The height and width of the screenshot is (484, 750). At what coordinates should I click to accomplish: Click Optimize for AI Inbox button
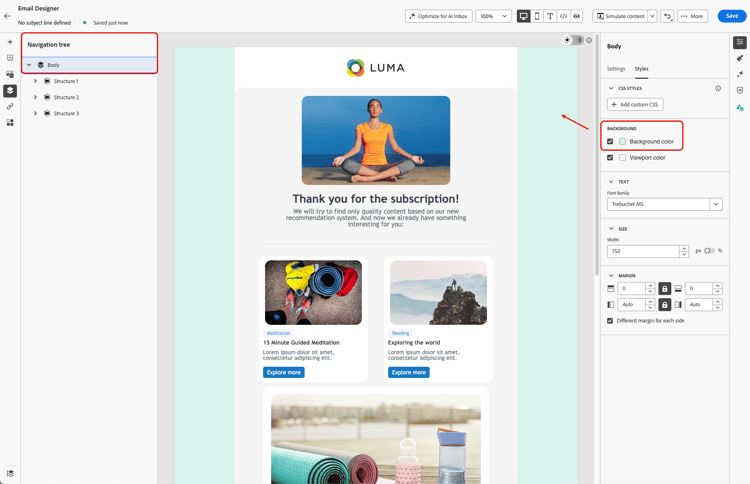[439, 16]
